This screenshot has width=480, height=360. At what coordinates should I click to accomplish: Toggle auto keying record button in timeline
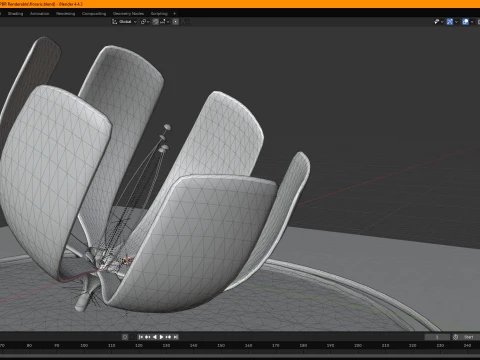[125, 337]
